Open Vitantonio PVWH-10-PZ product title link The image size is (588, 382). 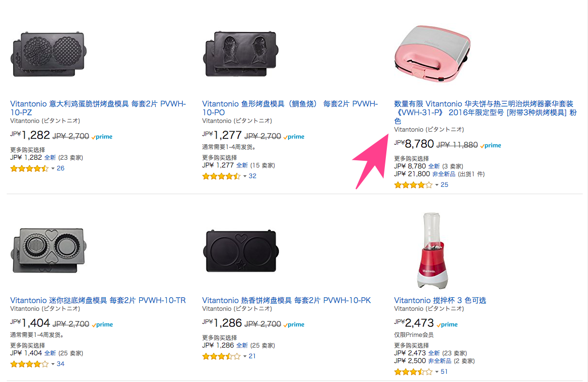pos(98,108)
